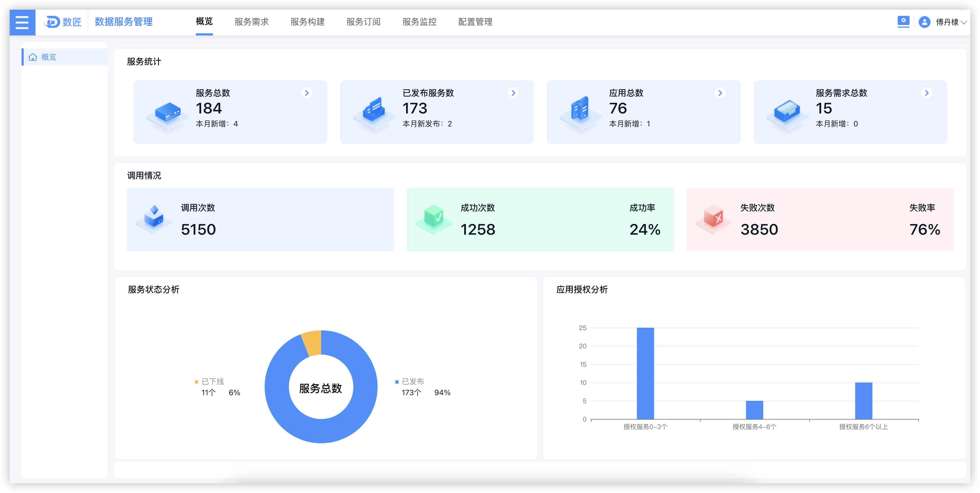Open the hamburger menu icon
The height and width of the screenshot is (493, 980).
click(x=22, y=22)
